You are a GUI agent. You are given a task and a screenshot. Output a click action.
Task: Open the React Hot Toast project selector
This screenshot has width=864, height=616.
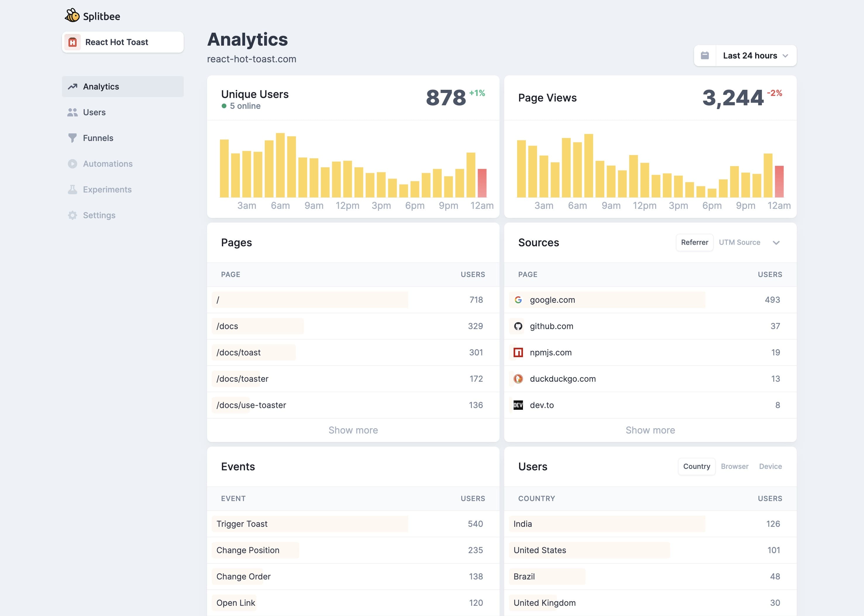point(123,42)
